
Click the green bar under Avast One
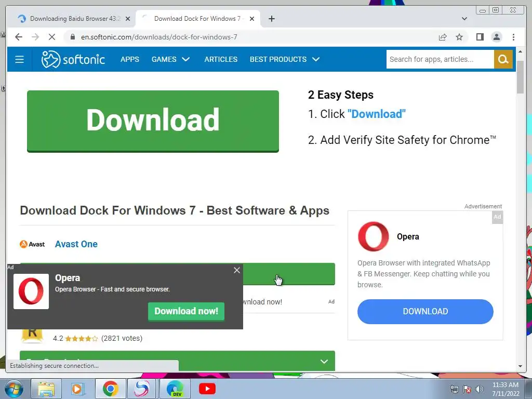click(289, 274)
